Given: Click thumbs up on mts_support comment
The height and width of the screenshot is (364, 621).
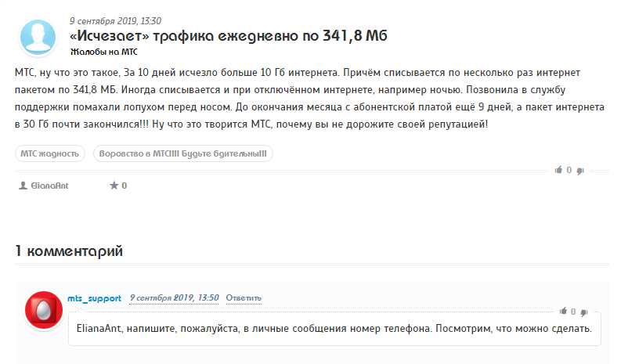Looking at the screenshot, I should (563, 311).
